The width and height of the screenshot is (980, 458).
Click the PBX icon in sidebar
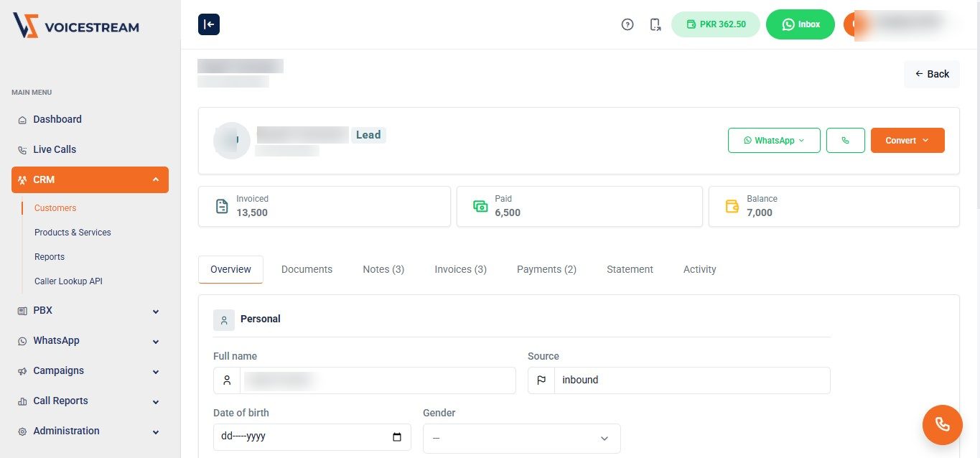pyautogui.click(x=22, y=311)
